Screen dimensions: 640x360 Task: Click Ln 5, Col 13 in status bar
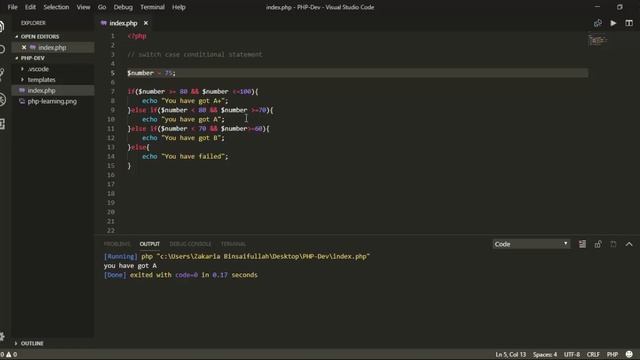tap(511, 354)
